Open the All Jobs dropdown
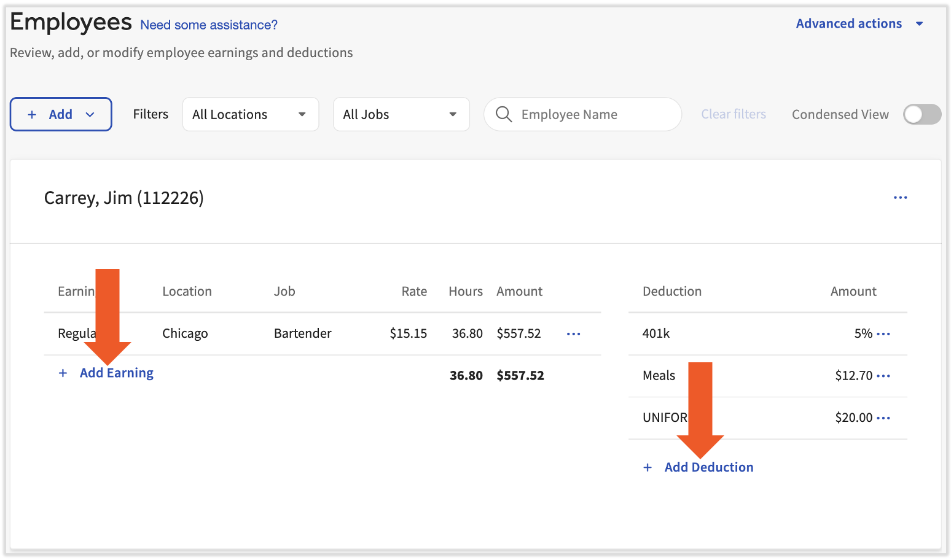Viewport: 951px width, 560px height. point(401,114)
